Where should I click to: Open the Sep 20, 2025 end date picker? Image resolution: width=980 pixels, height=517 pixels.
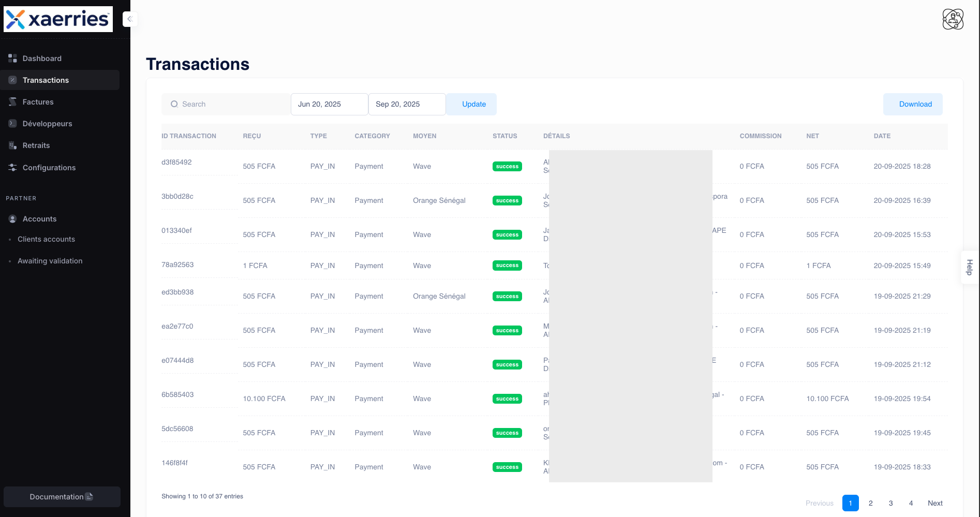point(407,104)
